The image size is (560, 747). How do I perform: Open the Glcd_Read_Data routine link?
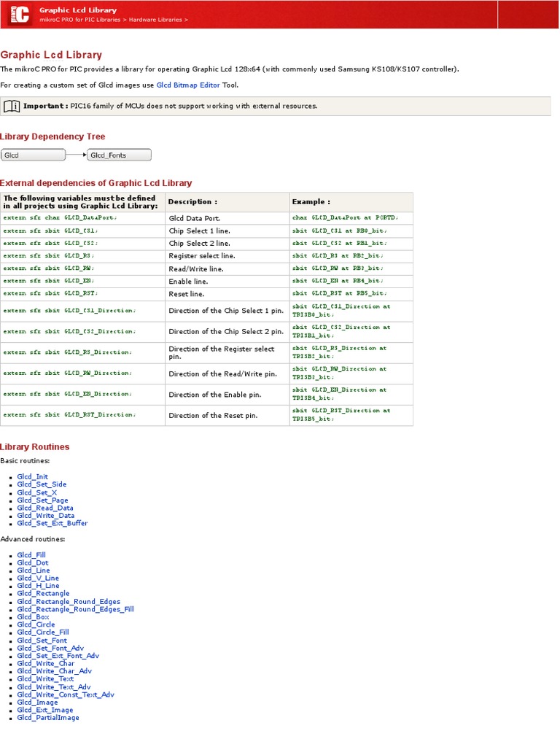(45, 508)
